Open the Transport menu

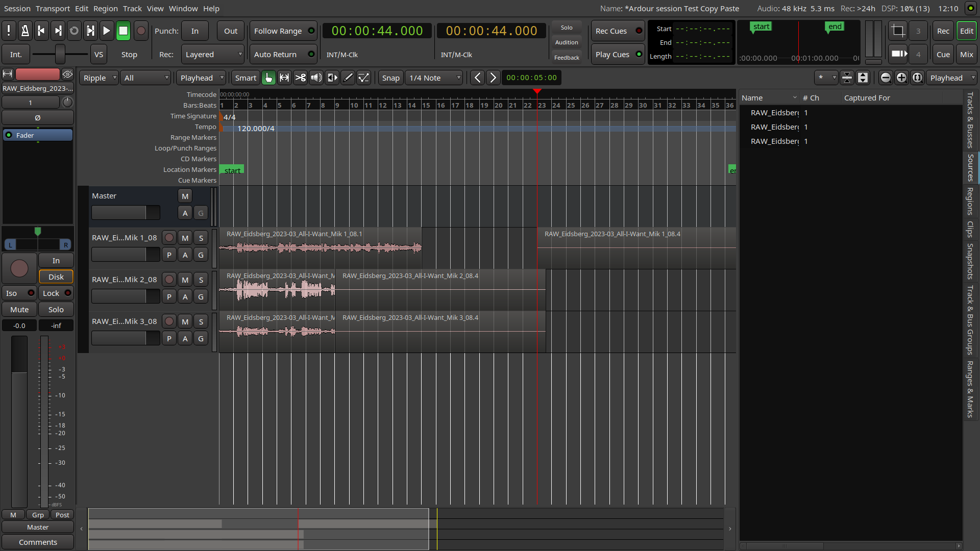[x=53, y=8]
